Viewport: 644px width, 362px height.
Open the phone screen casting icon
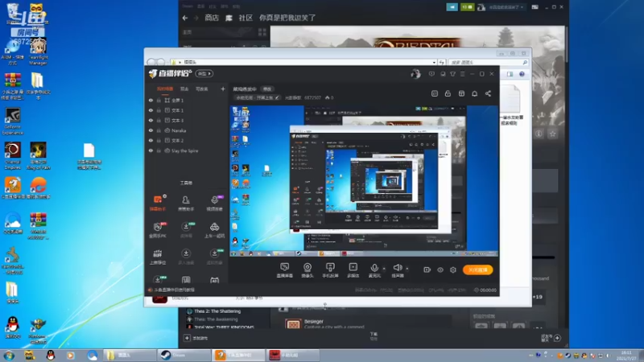point(330,267)
